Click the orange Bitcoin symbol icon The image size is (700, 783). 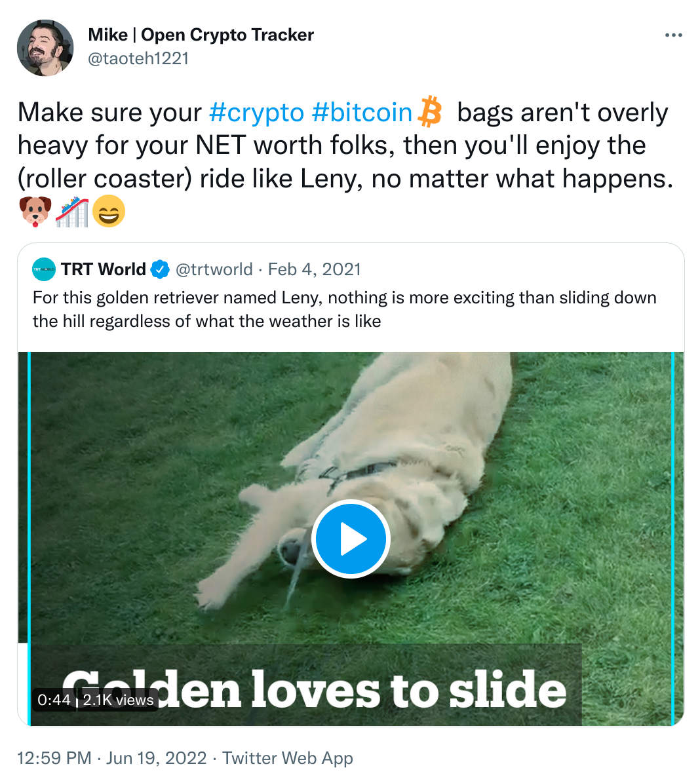pos(430,111)
